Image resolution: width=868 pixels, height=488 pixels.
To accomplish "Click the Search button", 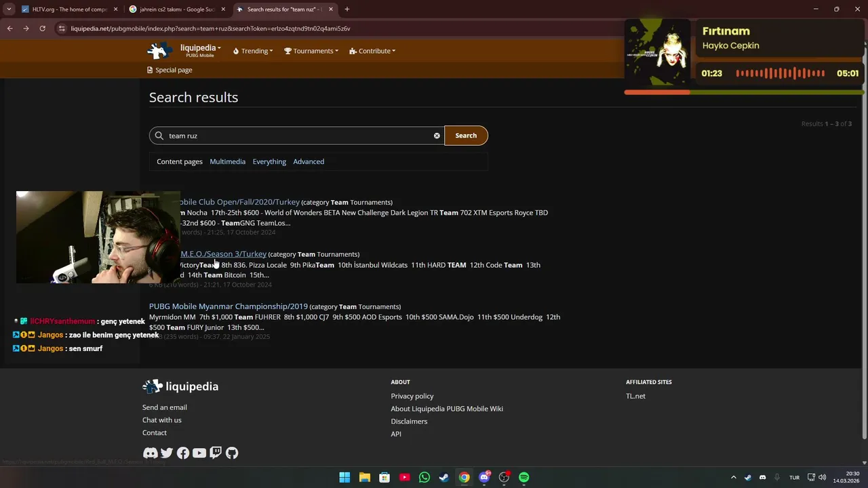I will pyautogui.click(x=466, y=136).
